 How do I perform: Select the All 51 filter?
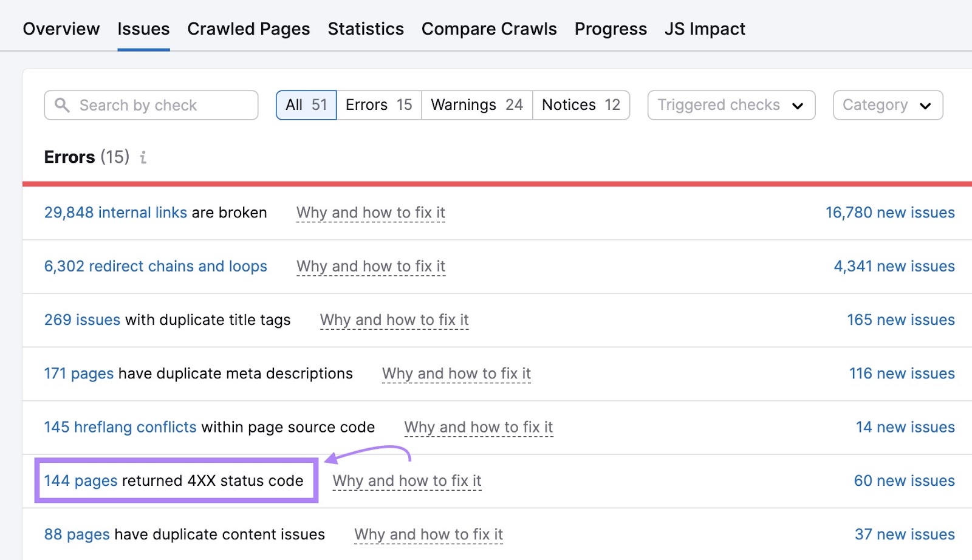point(306,105)
